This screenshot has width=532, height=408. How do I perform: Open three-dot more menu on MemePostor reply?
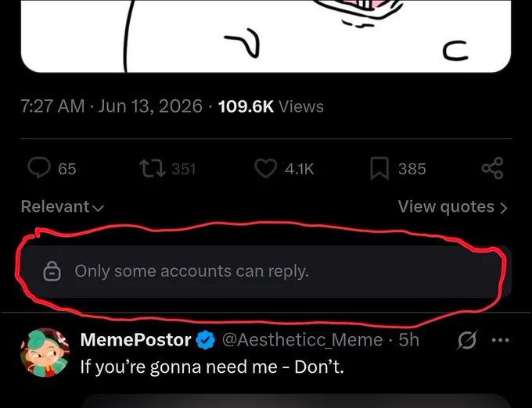point(501,340)
